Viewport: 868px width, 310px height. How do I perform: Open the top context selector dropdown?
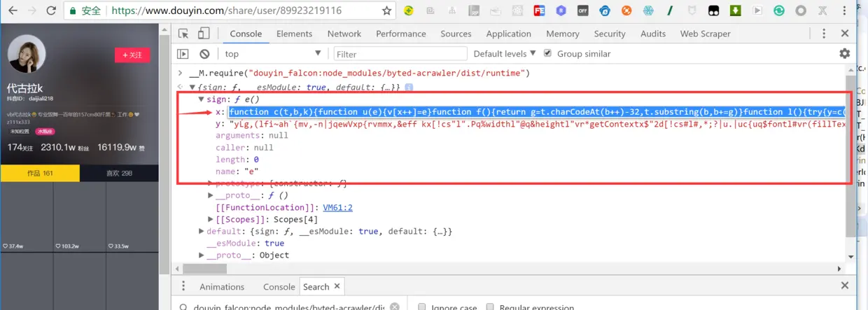(x=273, y=54)
